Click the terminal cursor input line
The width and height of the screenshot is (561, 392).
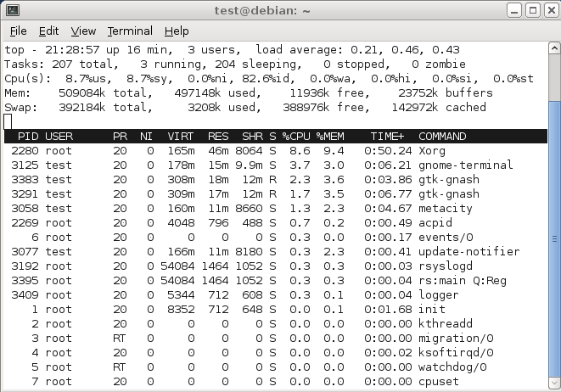click(x=8, y=121)
